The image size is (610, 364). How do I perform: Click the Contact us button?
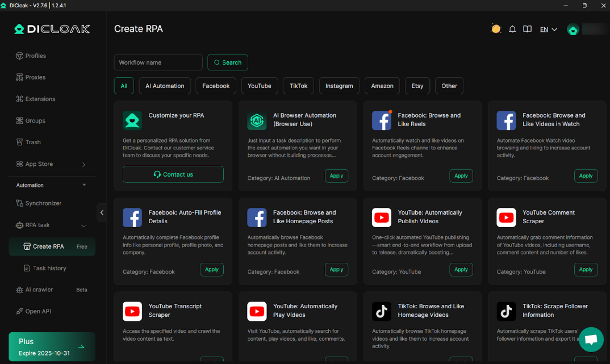point(173,174)
